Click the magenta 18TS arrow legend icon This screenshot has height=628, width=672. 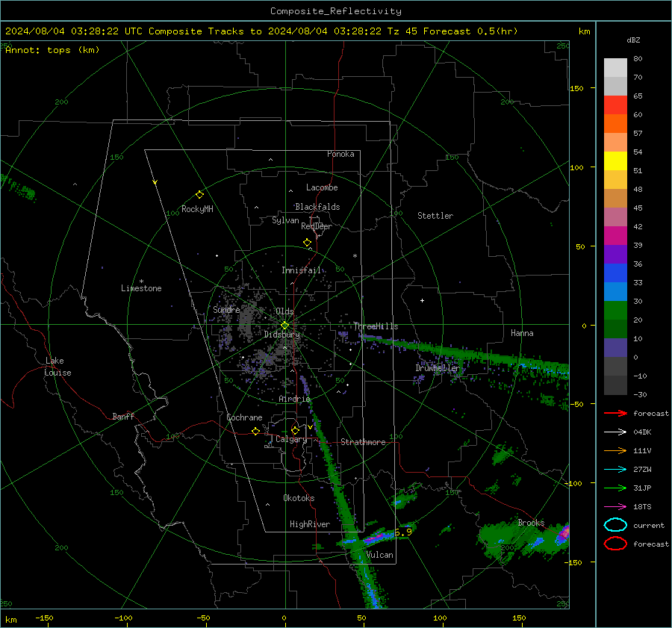coord(615,507)
